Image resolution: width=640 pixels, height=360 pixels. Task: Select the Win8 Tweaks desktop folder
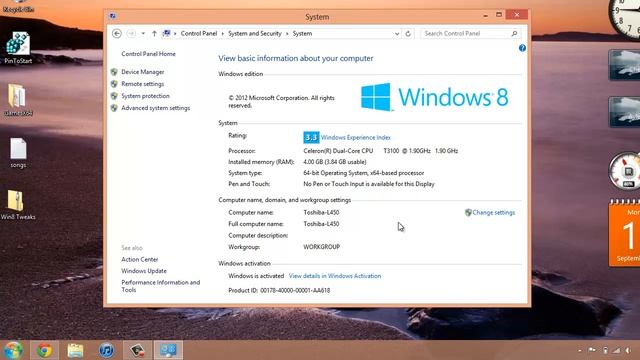[x=18, y=205]
